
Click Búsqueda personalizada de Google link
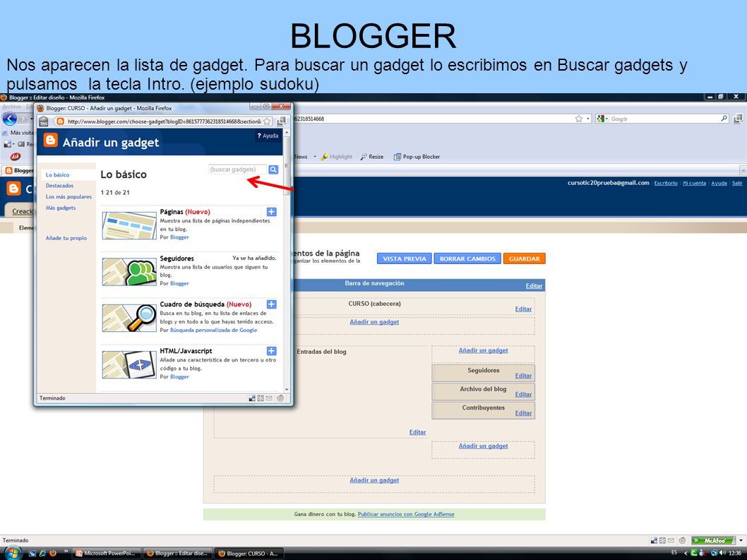coord(213,330)
